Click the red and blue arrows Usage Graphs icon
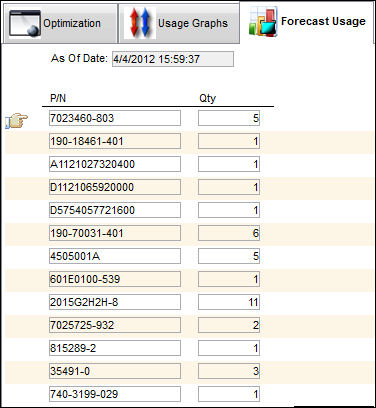 (x=140, y=22)
